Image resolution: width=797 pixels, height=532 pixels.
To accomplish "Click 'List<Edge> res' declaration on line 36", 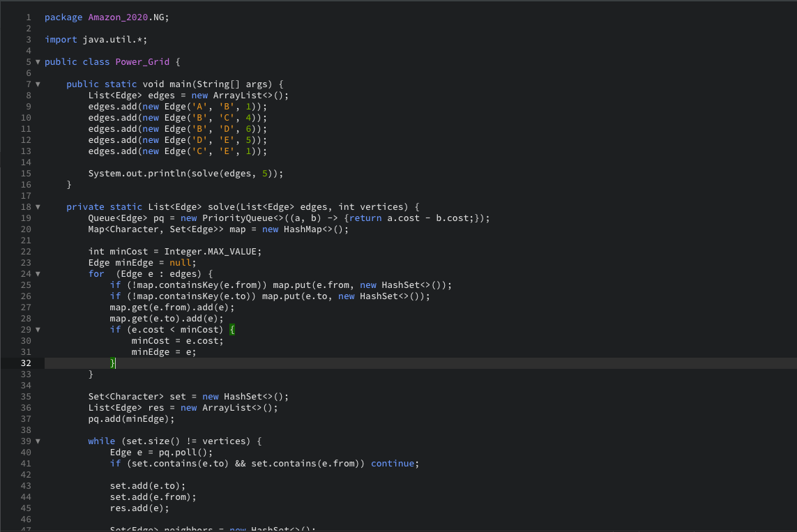I will tap(126, 409).
